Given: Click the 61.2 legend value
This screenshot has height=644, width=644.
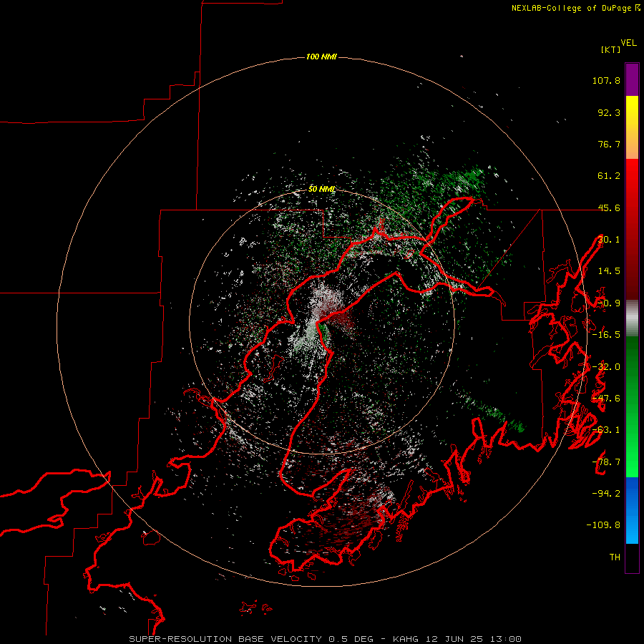Looking at the screenshot, I should [609, 176].
